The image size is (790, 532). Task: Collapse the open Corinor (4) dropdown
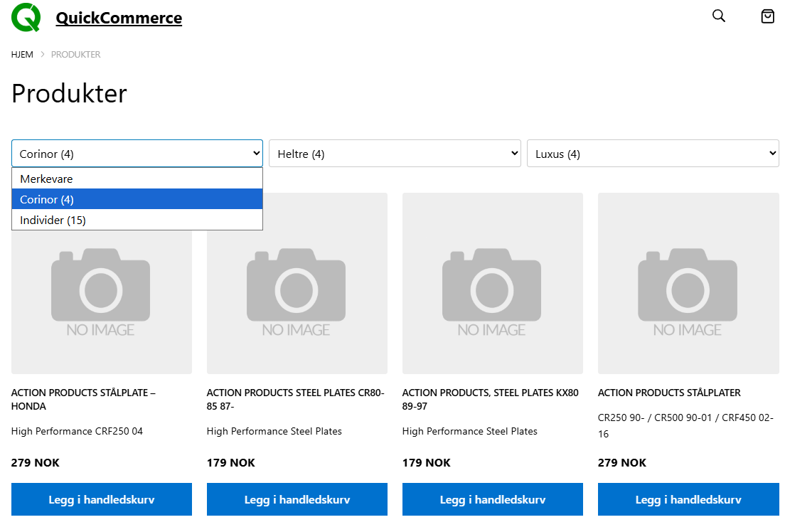[137, 154]
